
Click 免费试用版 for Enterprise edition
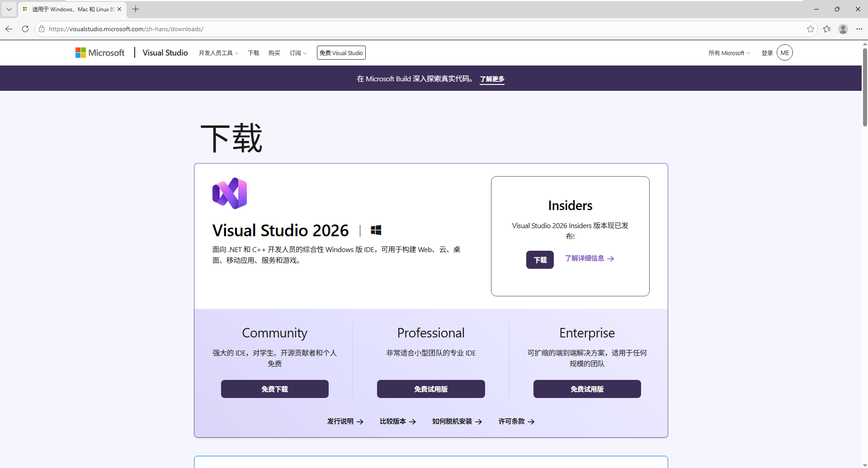[587, 389]
